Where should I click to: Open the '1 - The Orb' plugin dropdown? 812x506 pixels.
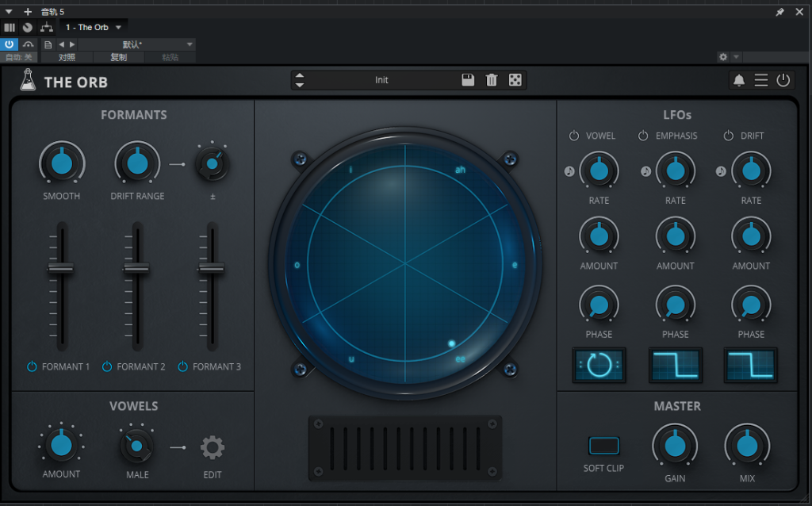point(94,28)
